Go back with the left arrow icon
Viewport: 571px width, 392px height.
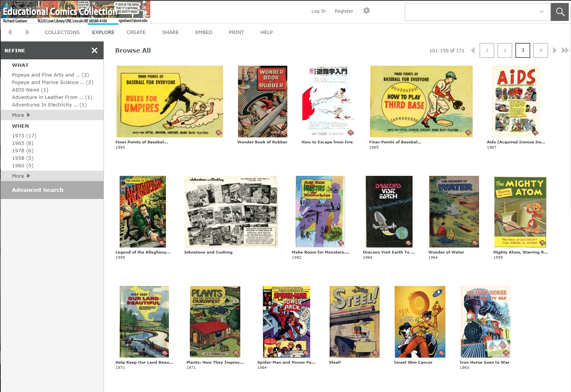point(10,32)
